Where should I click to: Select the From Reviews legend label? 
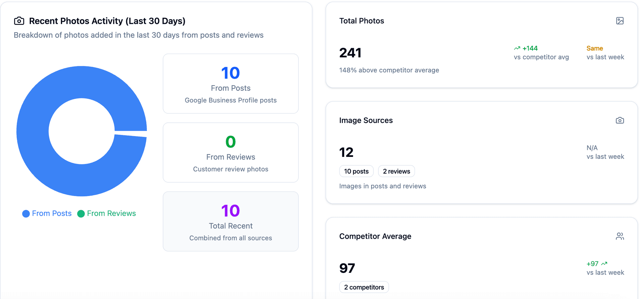coord(111,213)
